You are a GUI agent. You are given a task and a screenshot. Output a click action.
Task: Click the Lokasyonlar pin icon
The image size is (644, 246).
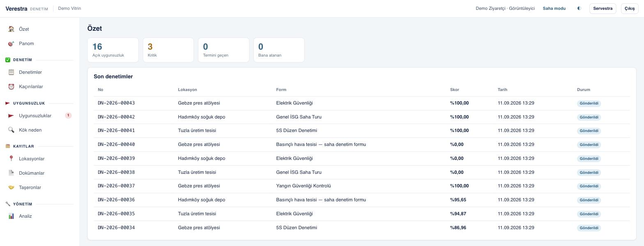pyautogui.click(x=11, y=159)
